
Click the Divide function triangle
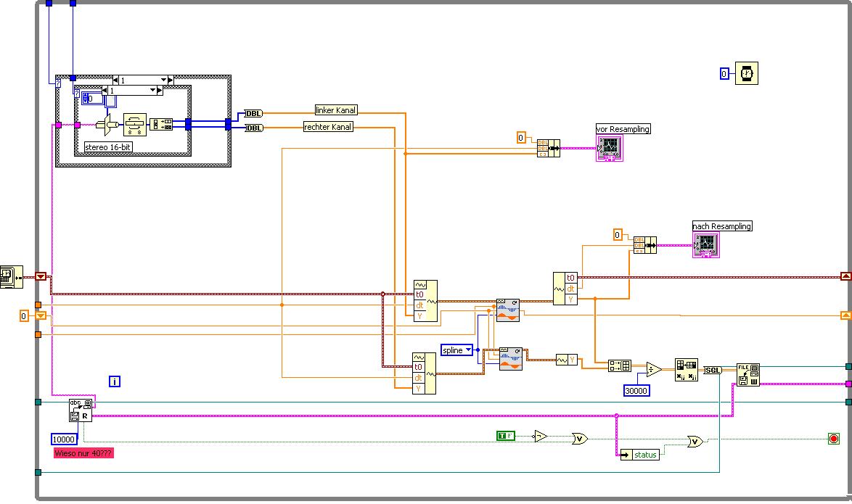(x=654, y=369)
